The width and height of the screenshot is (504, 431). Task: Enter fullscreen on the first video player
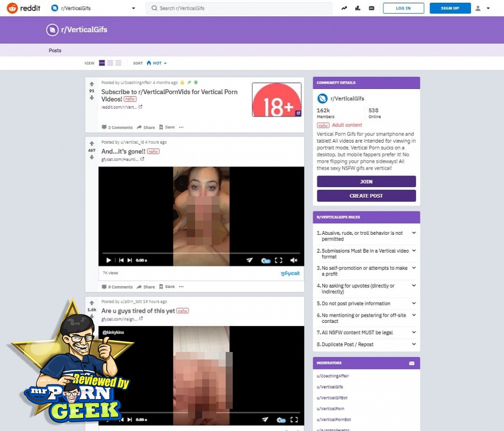pos(278,260)
